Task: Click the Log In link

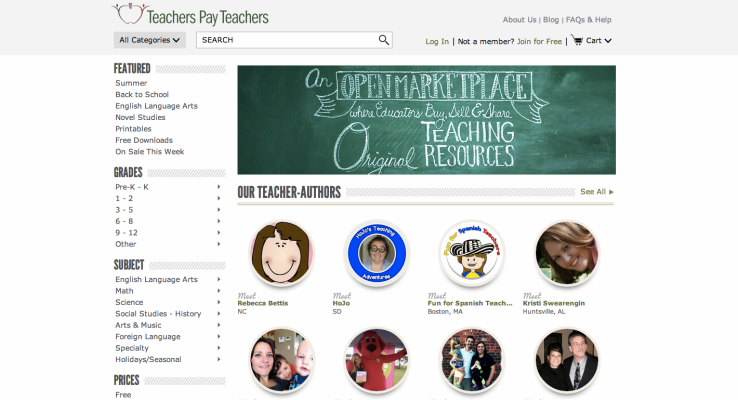Action: pyautogui.click(x=437, y=41)
